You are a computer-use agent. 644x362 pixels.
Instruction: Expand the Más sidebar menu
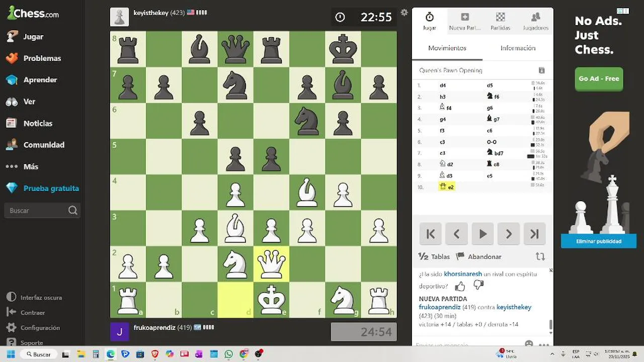[22, 166]
